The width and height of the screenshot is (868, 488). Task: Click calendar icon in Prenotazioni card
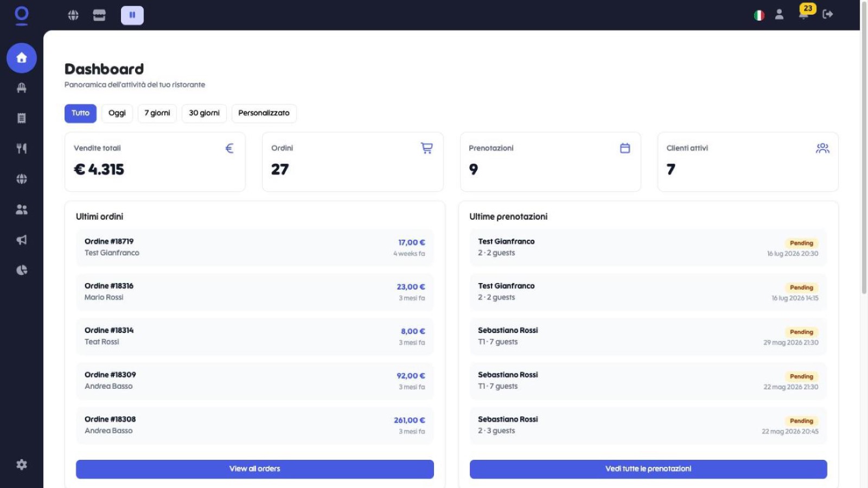(625, 148)
